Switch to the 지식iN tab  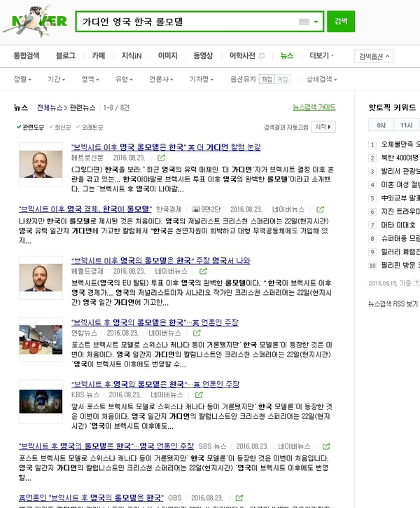(132, 56)
